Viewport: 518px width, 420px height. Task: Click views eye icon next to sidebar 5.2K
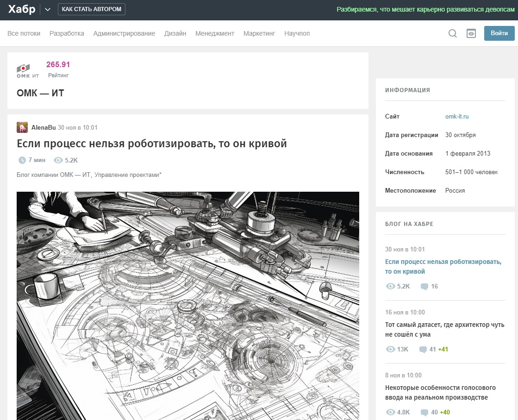(391, 286)
